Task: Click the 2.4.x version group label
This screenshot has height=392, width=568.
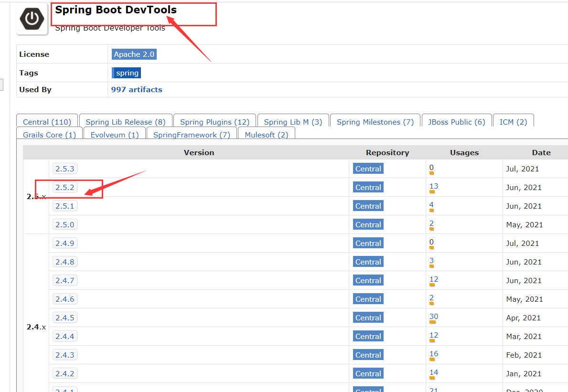Action: pyautogui.click(x=36, y=327)
